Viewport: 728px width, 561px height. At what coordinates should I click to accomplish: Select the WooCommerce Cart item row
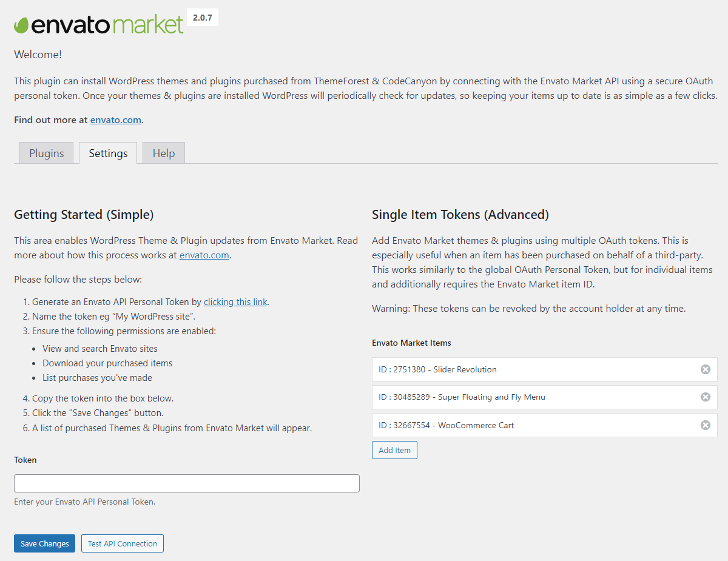(545, 425)
